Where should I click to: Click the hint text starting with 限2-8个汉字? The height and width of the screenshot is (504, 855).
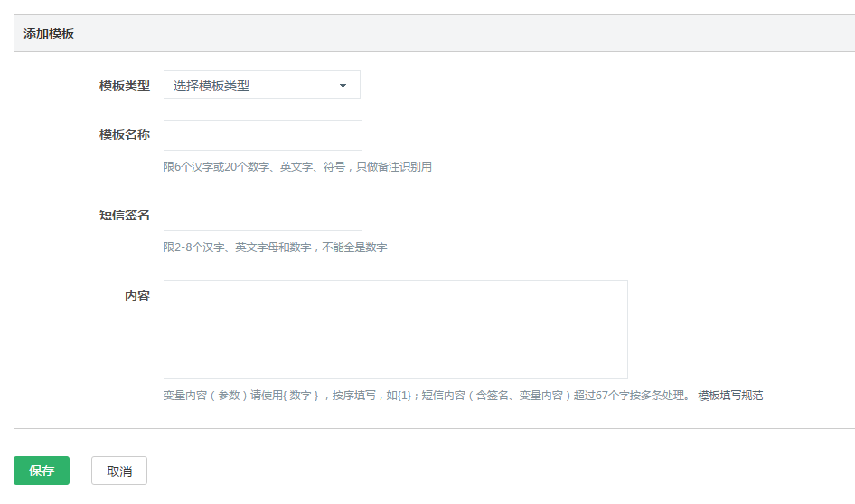[275, 247]
